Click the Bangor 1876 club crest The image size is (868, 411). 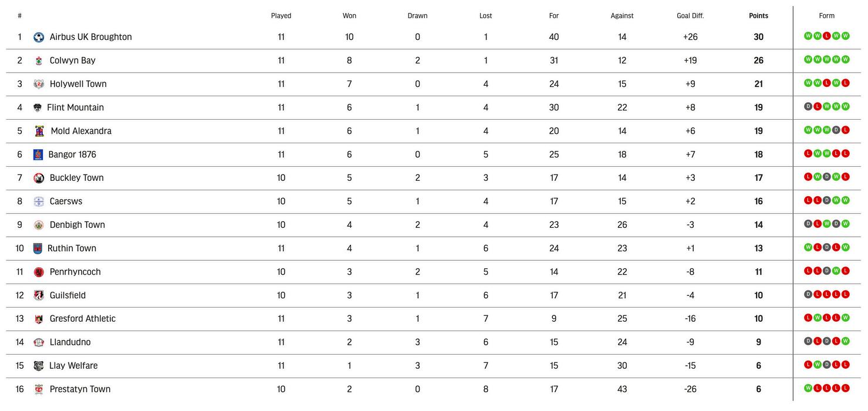point(38,154)
